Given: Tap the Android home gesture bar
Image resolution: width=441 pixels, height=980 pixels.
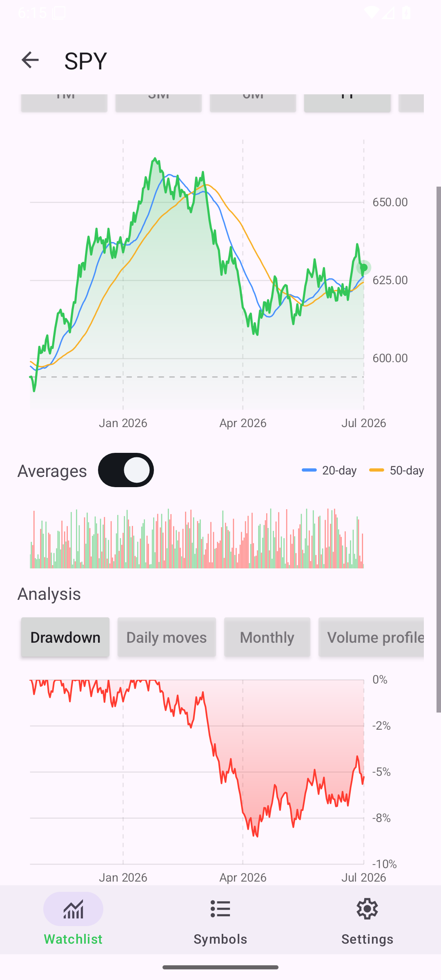Looking at the screenshot, I should point(220,967).
